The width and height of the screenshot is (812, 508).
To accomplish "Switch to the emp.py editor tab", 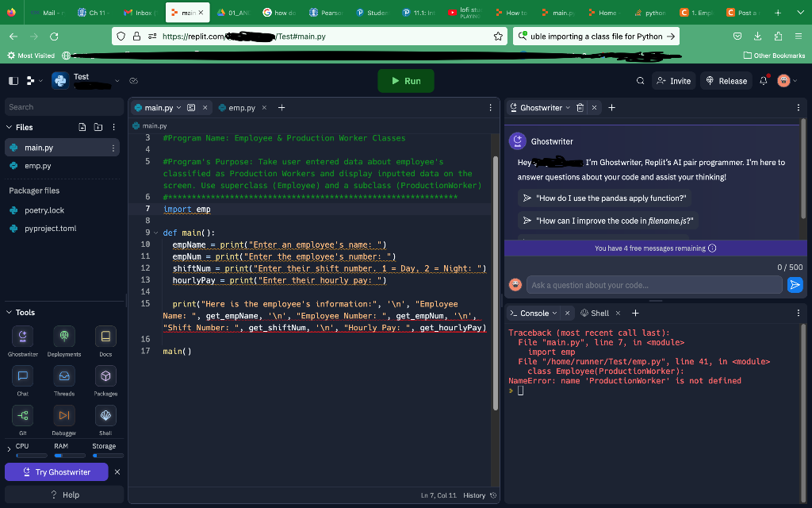I will point(240,106).
